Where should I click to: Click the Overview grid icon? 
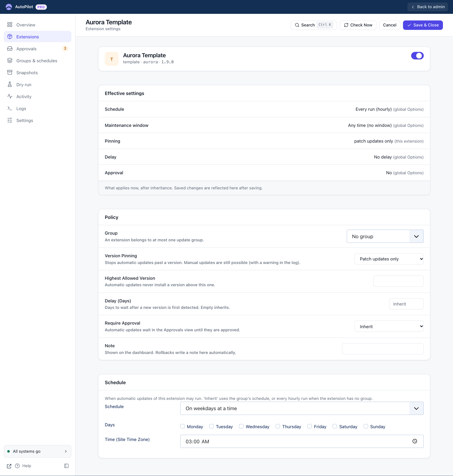[x=10, y=25]
